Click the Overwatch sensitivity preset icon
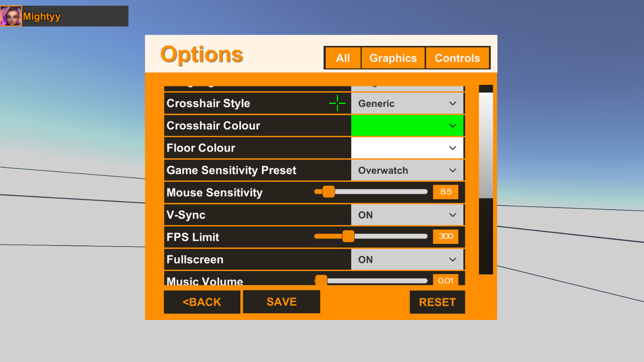The width and height of the screenshot is (644, 362). coord(406,170)
